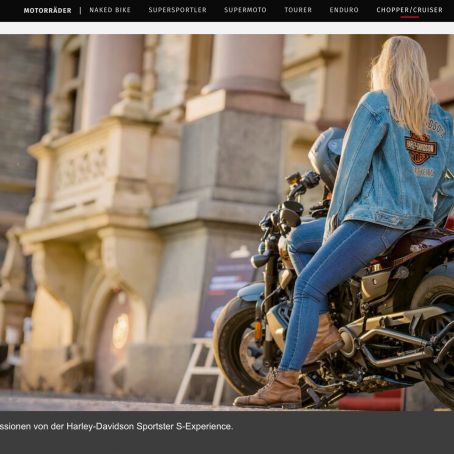Image resolution: width=454 pixels, height=454 pixels.
Task: Go to the Naked Bike section
Action: coord(110,10)
